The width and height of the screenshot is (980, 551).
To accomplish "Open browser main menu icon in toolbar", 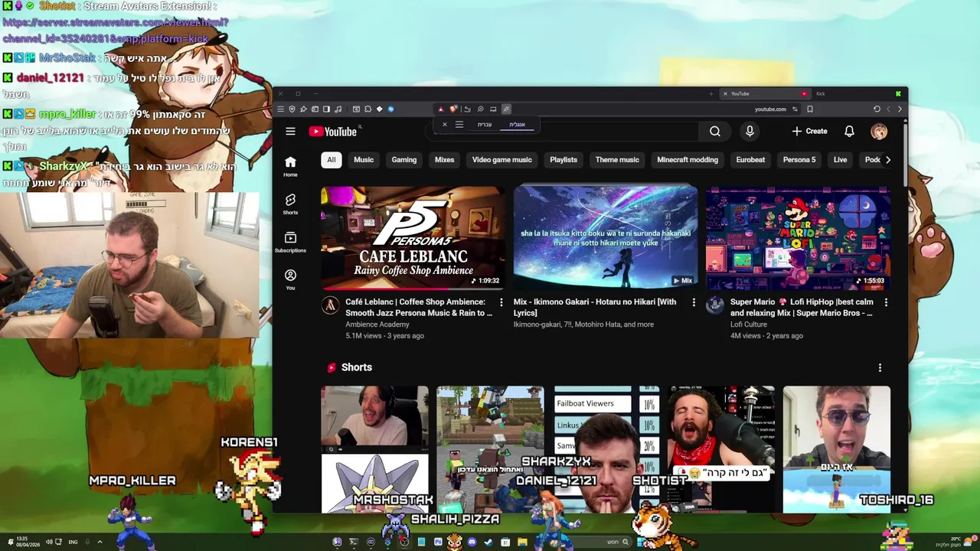I will click(280, 109).
